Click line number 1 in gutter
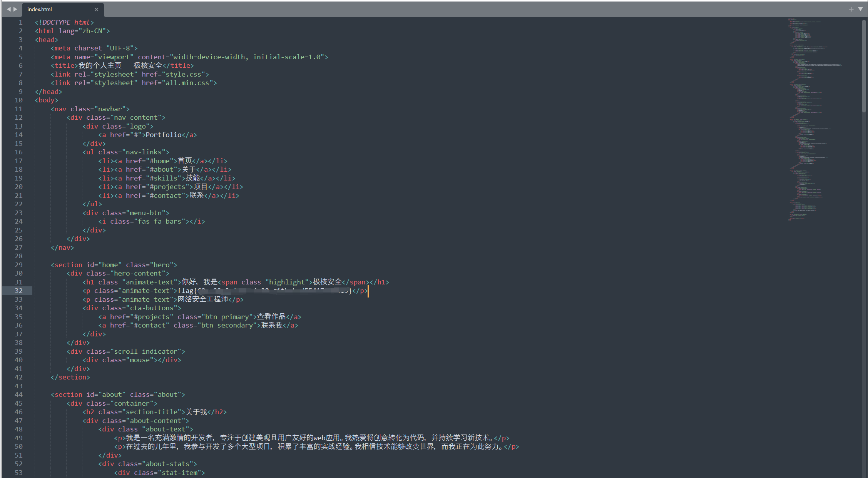This screenshot has height=478, width=868. 20,22
